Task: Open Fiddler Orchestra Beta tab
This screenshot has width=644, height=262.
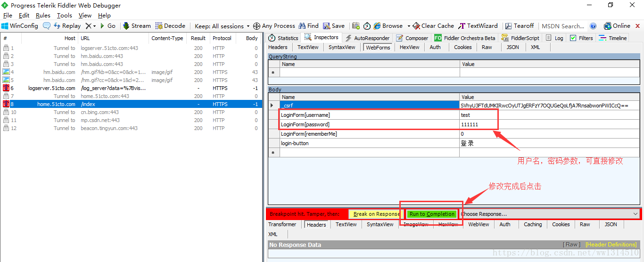Action: (x=465, y=38)
